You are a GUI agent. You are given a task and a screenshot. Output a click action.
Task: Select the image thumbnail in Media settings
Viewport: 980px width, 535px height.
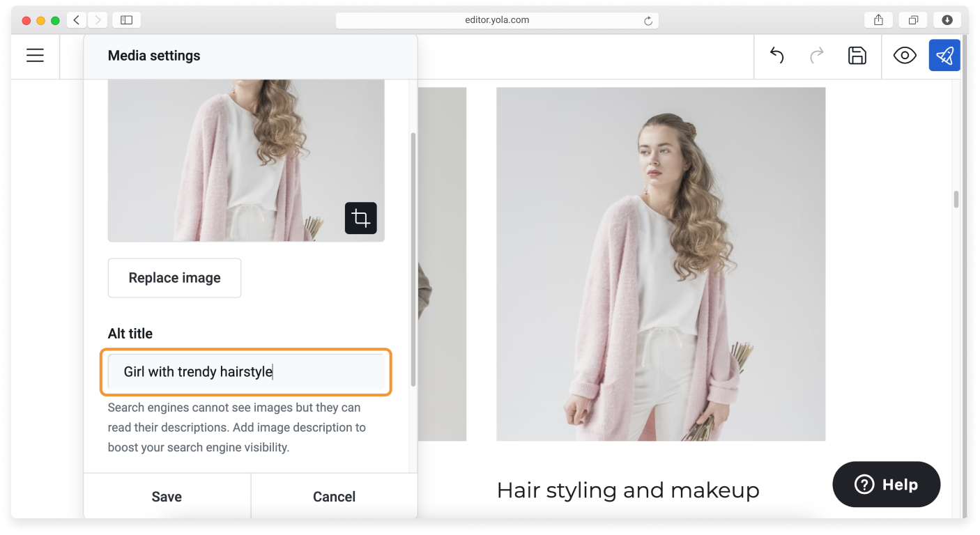[245, 160]
